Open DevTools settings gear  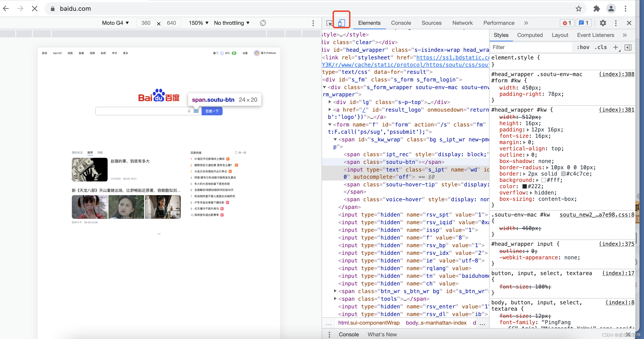(603, 23)
